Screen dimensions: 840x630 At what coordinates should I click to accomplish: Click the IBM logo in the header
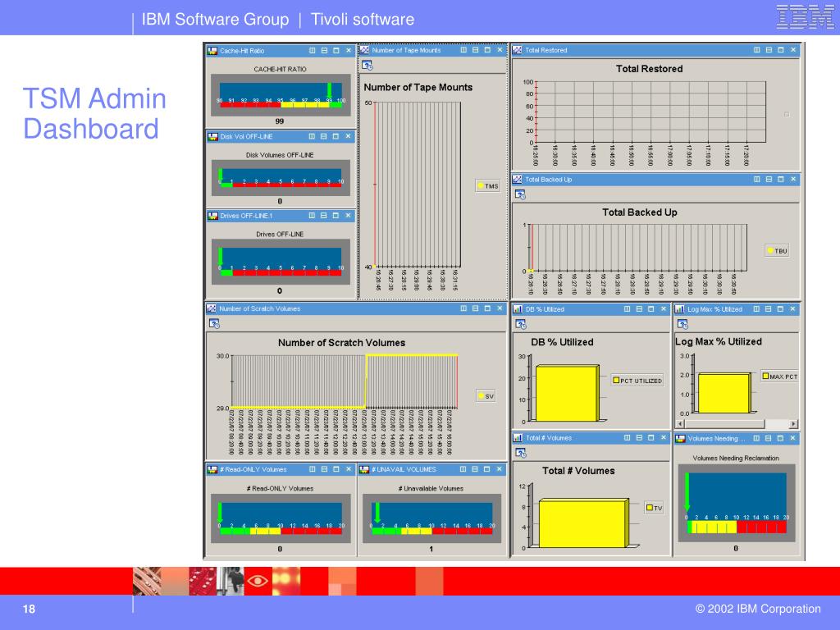pos(806,16)
